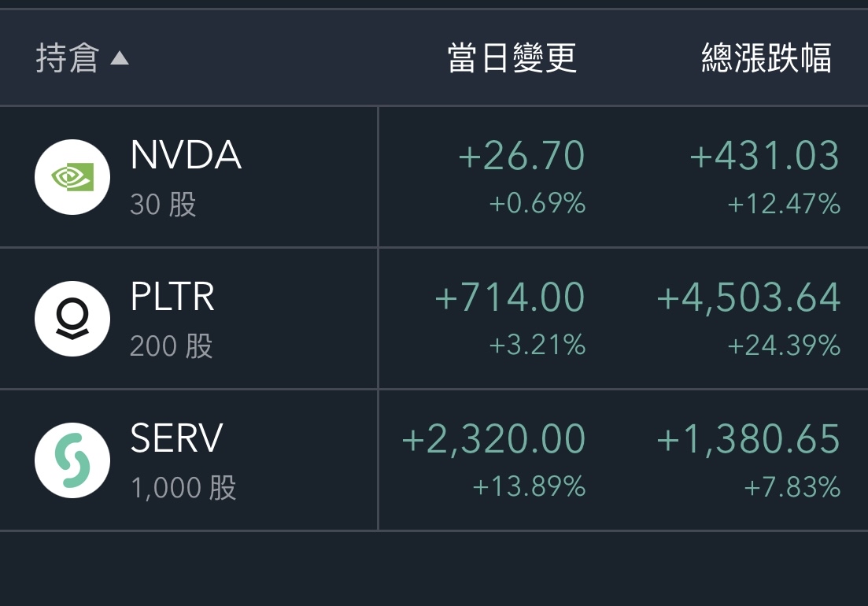
Task: Tap the NVDA 30 股 share count
Action: pyautogui.click(x=164, y=204)
